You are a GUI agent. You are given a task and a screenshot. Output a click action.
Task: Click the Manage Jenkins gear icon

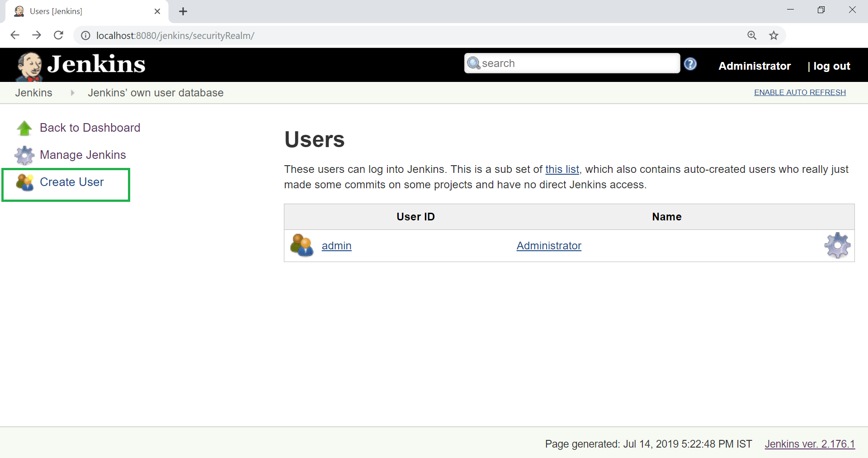(x=24, y=155)
